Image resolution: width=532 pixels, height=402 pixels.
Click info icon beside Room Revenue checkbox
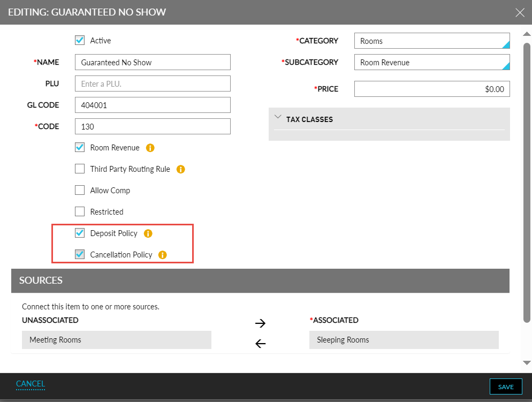[150, 148]
